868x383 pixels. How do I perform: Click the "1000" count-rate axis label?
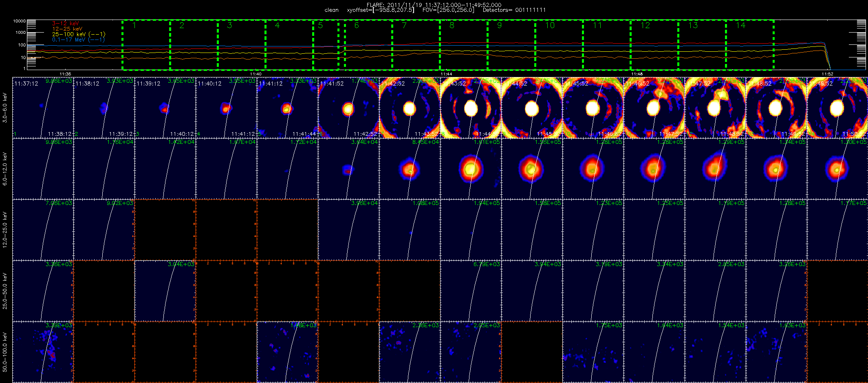tap(21, 33)
